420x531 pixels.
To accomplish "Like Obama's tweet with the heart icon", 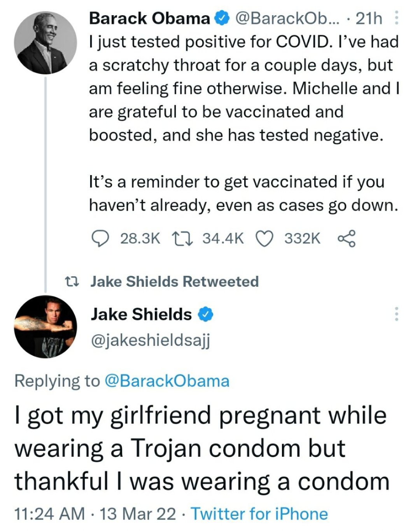I will click(264, 238).
